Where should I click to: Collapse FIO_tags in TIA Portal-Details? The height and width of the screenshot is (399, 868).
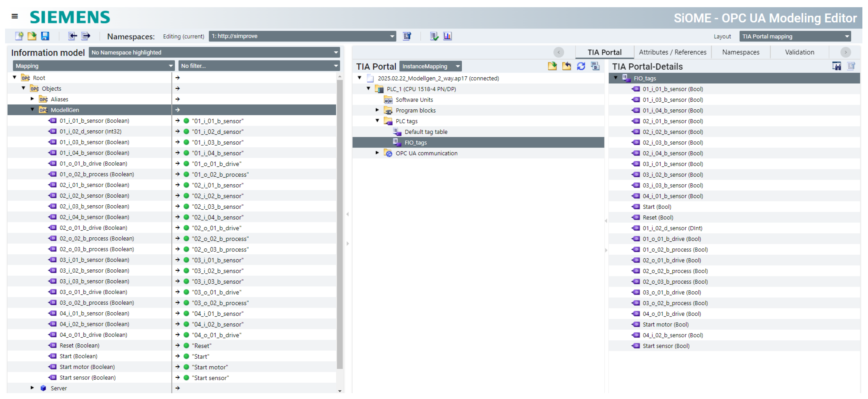(x=616, y=78)
